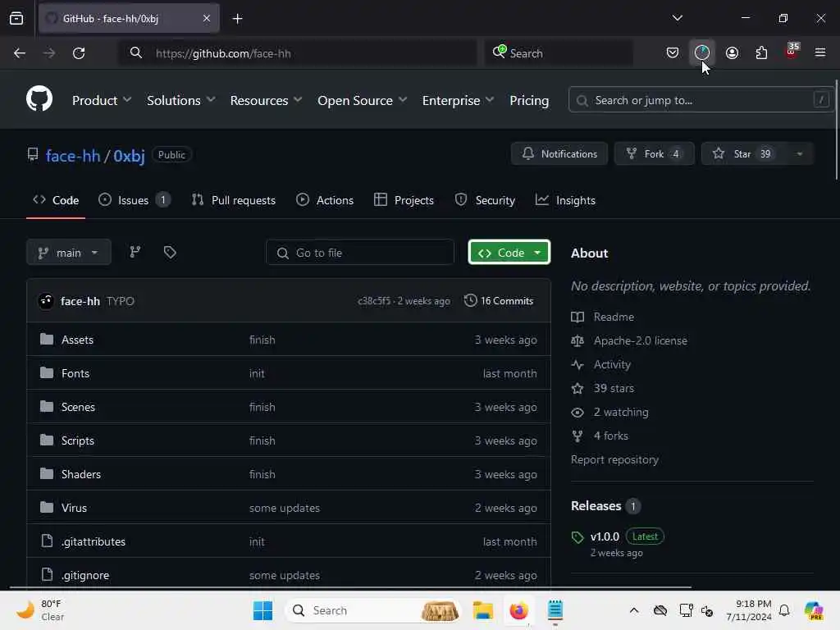The height and width of the screenshot is (630, 840).
Task: Open File Explorer from the taskbar
Action: (x=482, y=610)
